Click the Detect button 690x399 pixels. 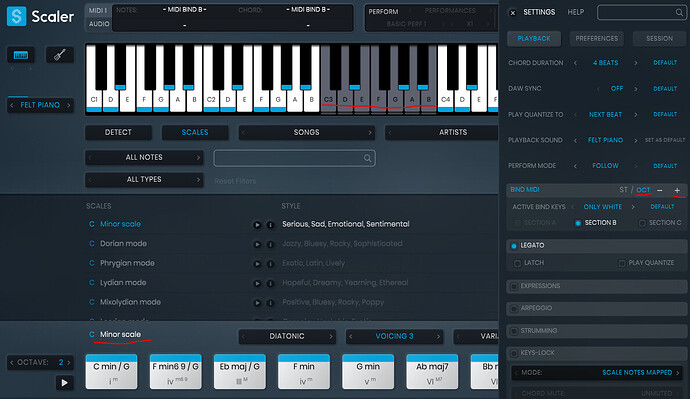(118, 132)
